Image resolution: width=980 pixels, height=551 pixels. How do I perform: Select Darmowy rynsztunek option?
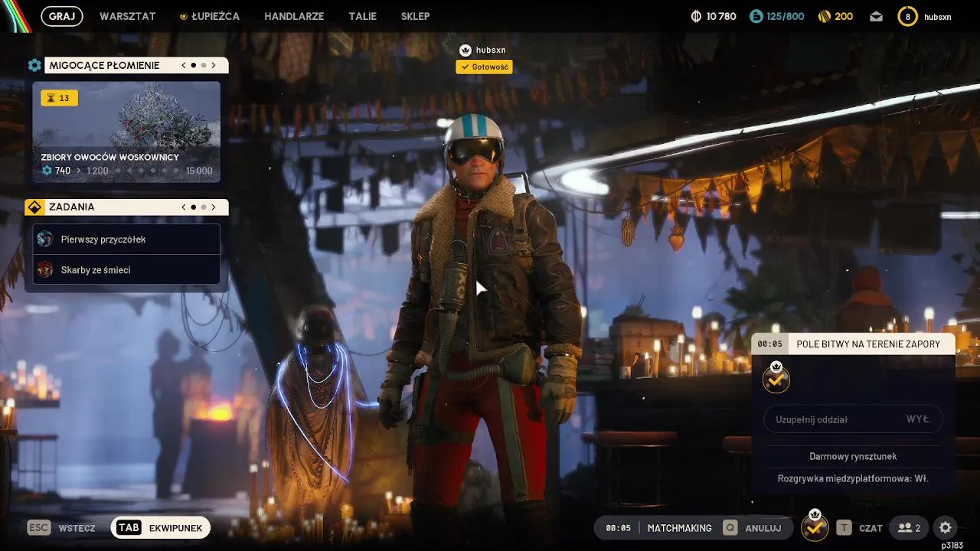click(x=853, y=456)
